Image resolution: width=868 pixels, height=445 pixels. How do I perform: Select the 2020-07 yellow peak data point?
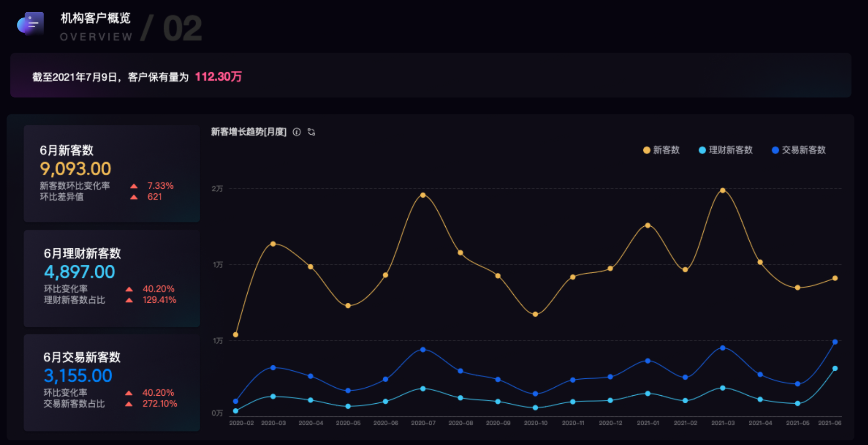[423, 195]
